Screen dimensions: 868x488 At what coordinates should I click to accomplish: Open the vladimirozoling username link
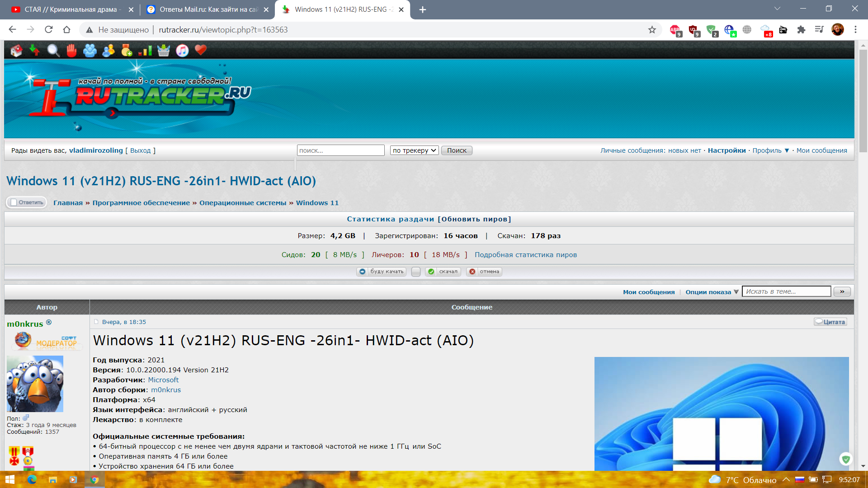pos(96,150)
